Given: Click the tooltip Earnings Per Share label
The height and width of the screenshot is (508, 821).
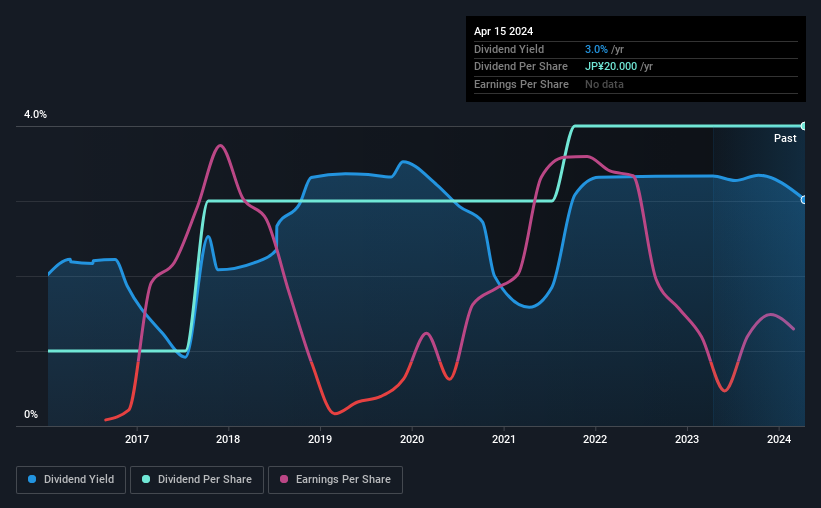Looking at the screenshot, I should click(522, 84).
